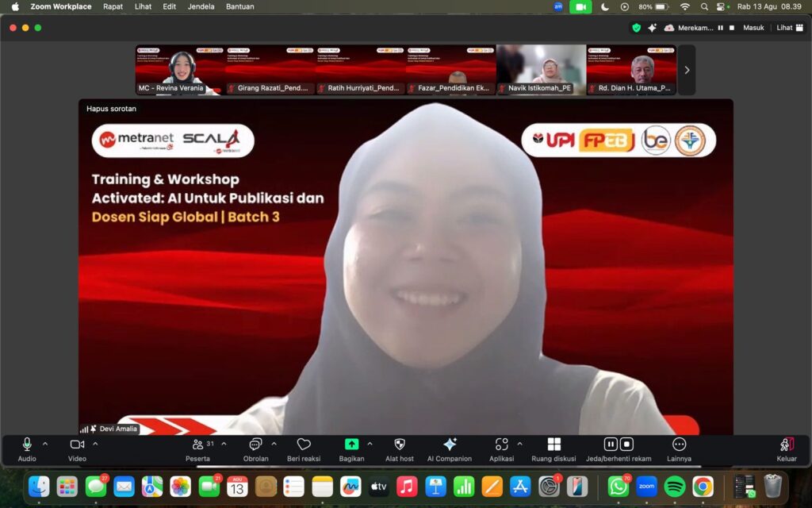
Task: Open the Rapat menu in menu bar
Action: 113,6
